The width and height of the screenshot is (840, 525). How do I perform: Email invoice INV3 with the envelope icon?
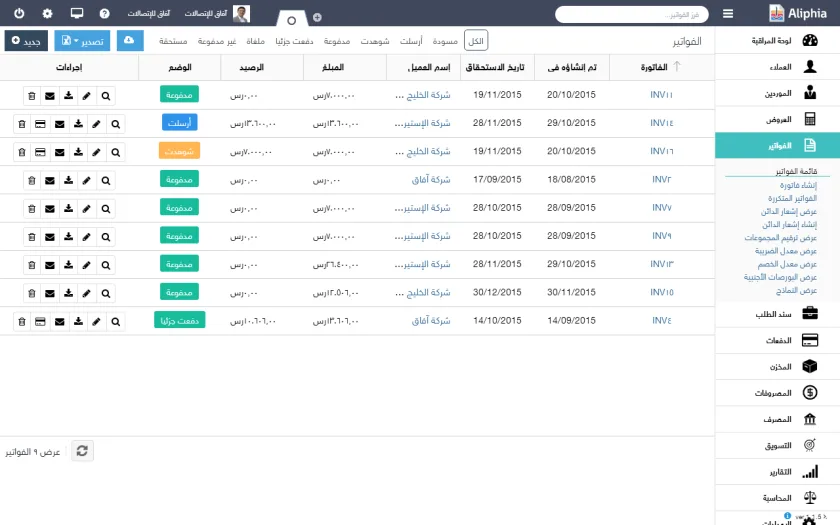point(50,181)
